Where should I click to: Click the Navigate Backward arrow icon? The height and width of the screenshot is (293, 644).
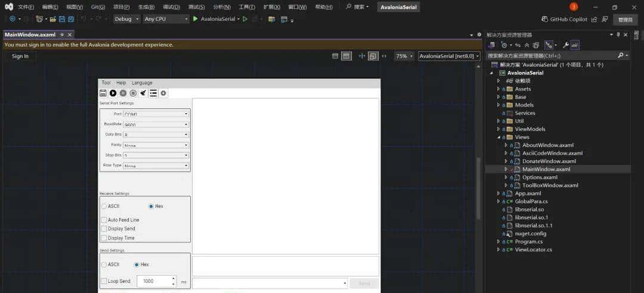13,19
